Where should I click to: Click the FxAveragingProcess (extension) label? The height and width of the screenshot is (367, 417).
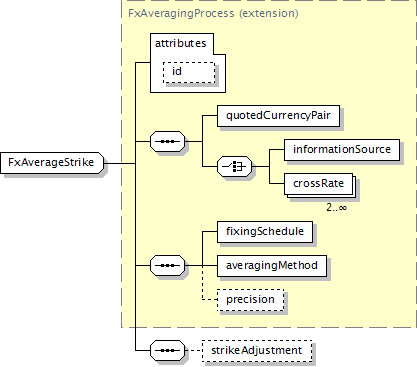213,13
